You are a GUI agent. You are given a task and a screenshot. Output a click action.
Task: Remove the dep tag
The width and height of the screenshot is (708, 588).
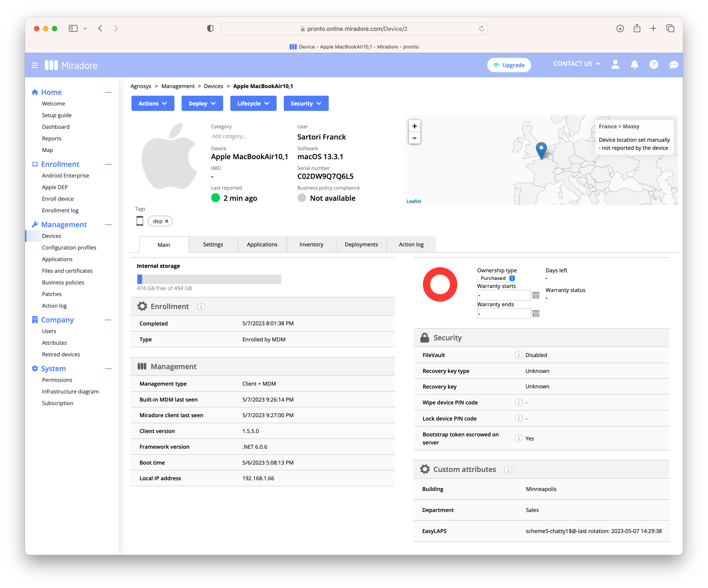coord(167,221)
